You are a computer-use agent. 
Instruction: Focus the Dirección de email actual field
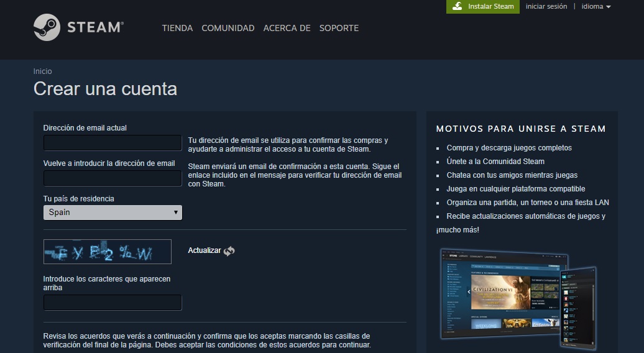tap(113, 143)
